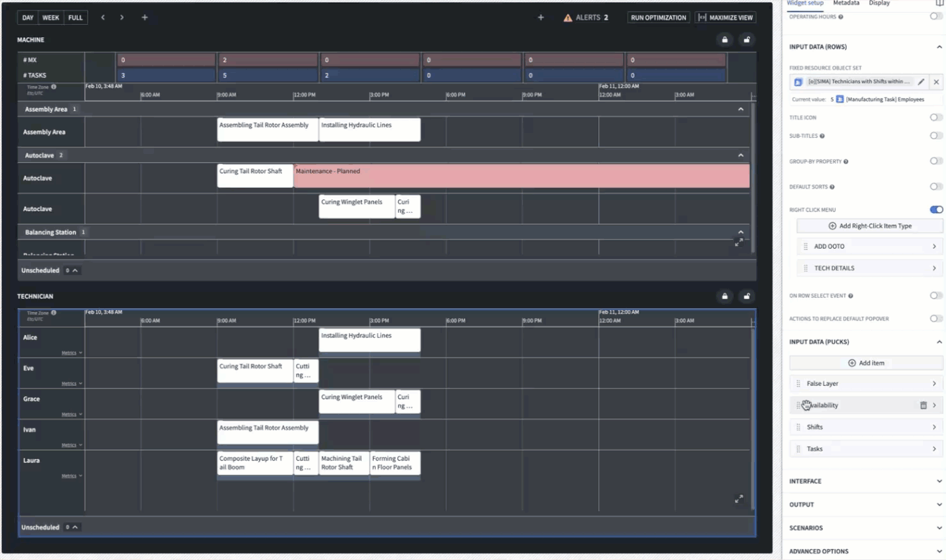
Task: Expand the TECH DETAILS right-click item
Action: pos(934,268)
